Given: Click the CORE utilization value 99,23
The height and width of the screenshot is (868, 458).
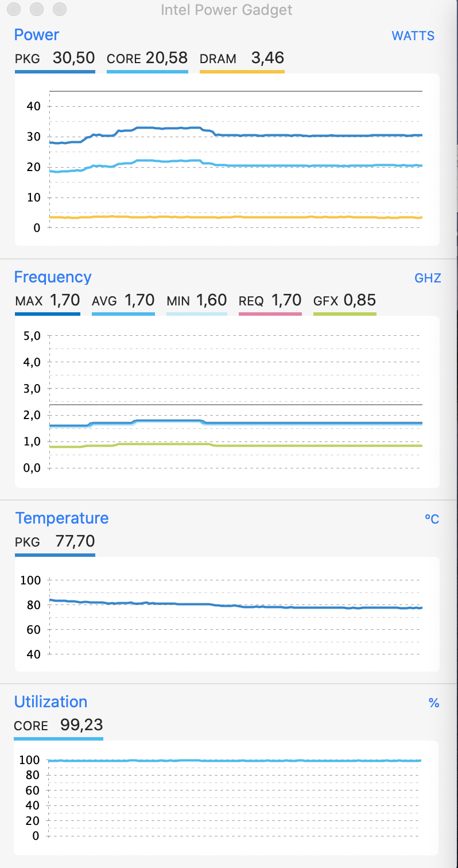Looking at the screenshot, I should click(81, 726).
